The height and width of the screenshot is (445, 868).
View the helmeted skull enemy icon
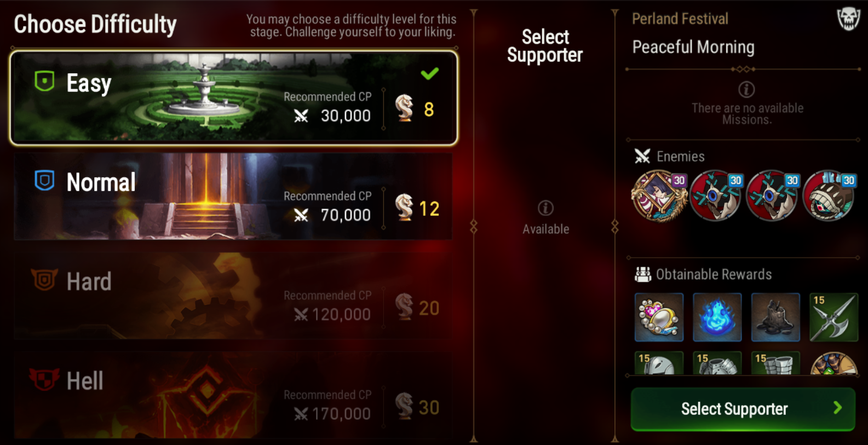click(829, 195)
